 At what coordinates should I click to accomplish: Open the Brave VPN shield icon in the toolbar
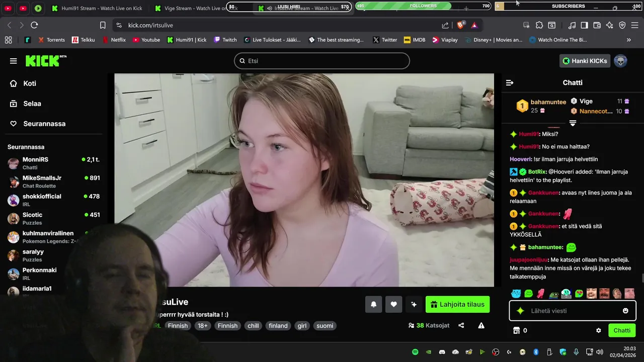622,25
